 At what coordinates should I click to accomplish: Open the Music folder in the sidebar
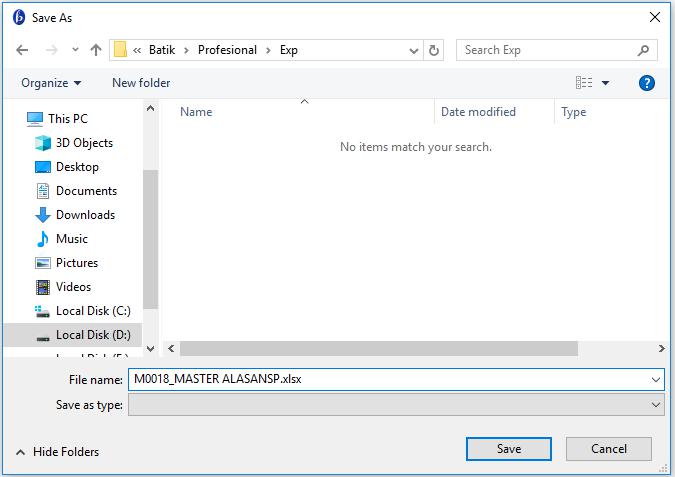72,239
